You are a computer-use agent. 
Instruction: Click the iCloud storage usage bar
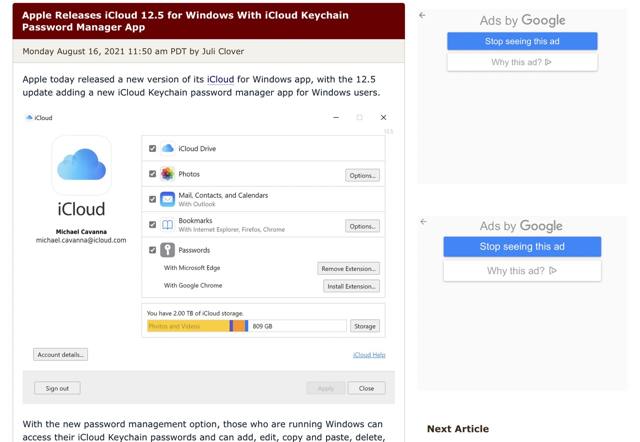[x=246, y=326]
